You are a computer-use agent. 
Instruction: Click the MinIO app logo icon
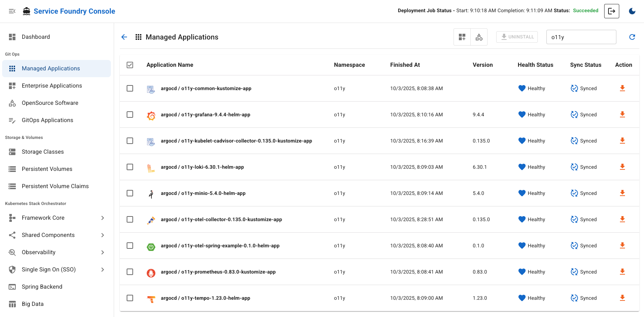click(151, 194)
